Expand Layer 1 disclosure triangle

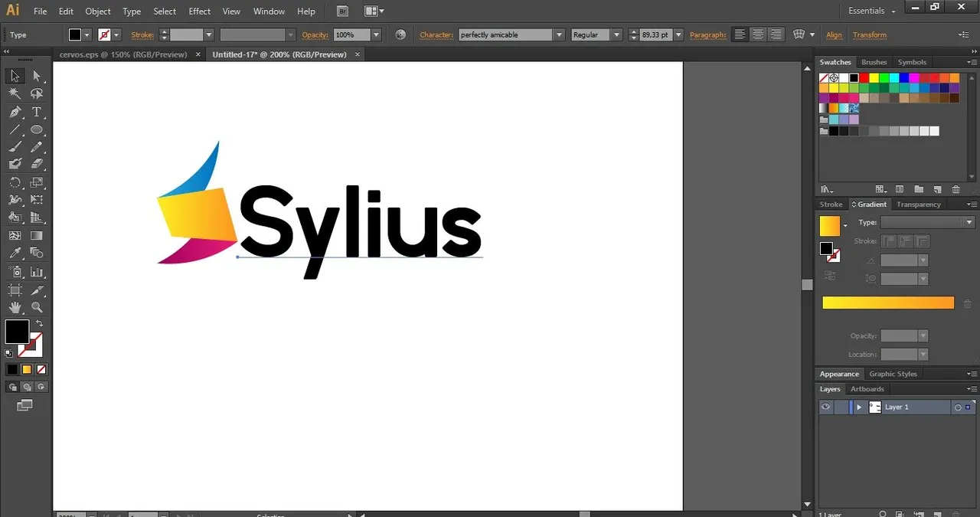pyautogui.click(x=859, y=407)
